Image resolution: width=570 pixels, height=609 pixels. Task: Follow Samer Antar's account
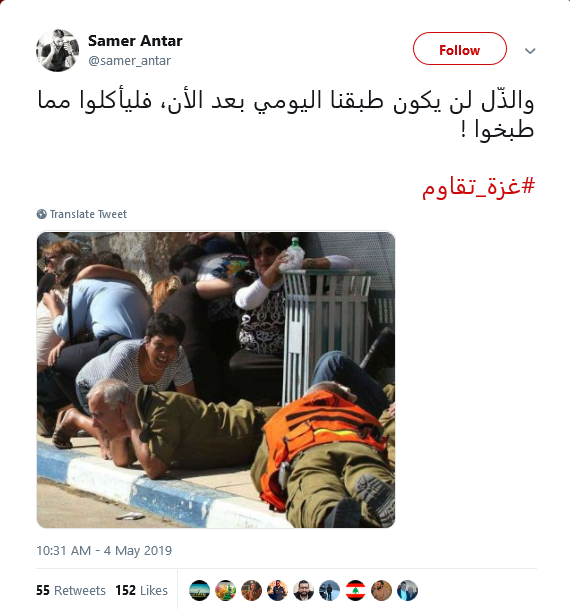(x=460, y=49)
